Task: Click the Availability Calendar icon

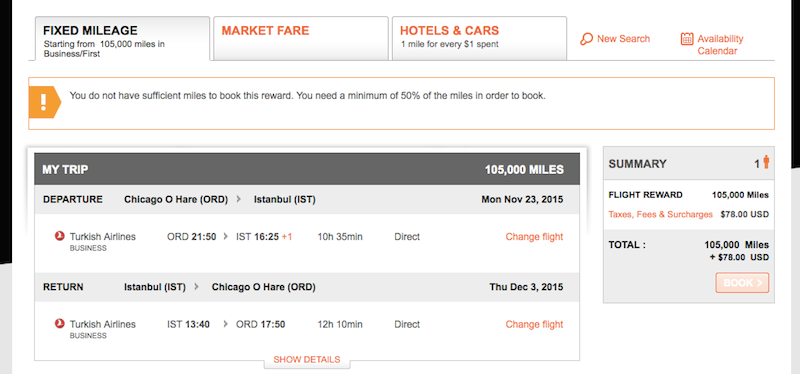Action: [x=687, y=39]
